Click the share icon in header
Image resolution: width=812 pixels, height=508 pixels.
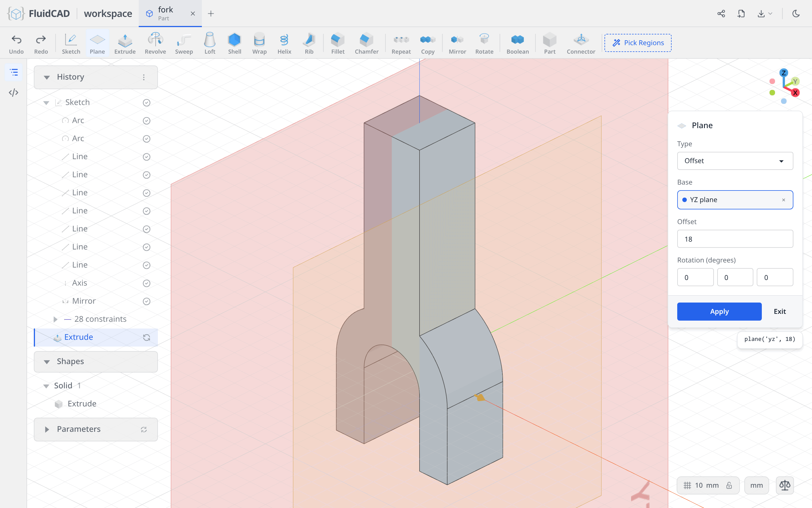point(721,14)
